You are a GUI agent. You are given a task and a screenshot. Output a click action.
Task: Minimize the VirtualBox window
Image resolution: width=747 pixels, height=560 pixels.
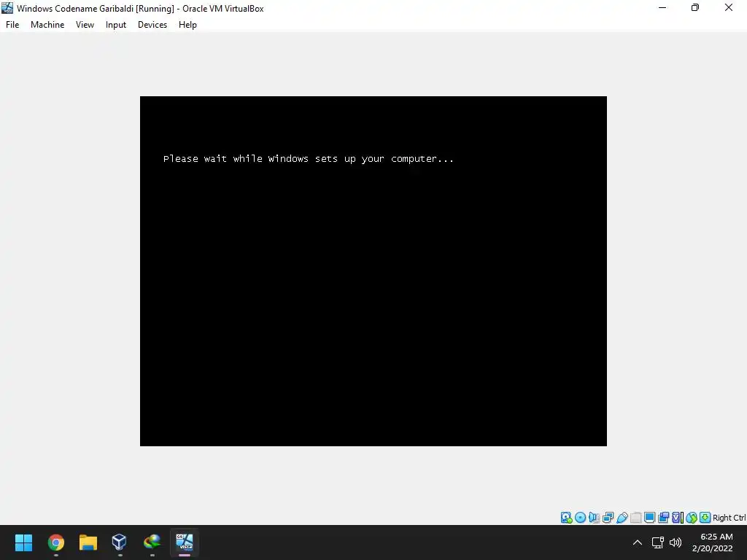[662, 7]
